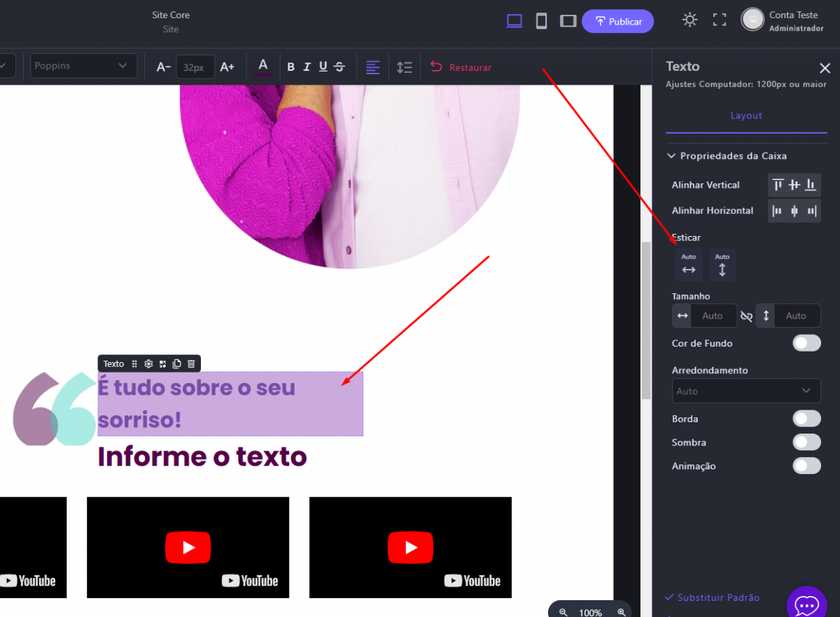Switch to mobile phone preview

coord(541,21)
